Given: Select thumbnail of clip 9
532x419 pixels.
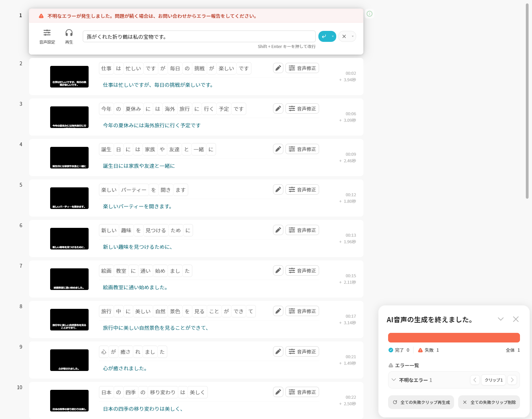Looking at the screenshot, I should [x=69, y=360].
